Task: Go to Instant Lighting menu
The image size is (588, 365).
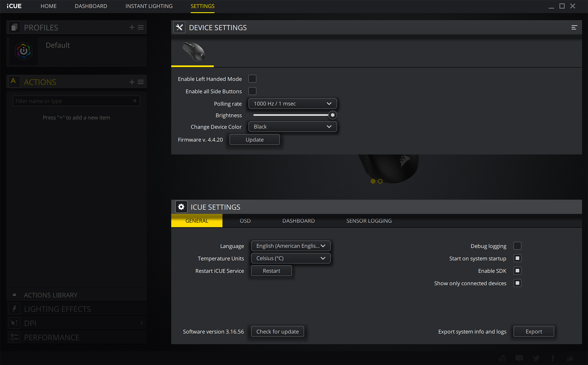Action: 149,6
